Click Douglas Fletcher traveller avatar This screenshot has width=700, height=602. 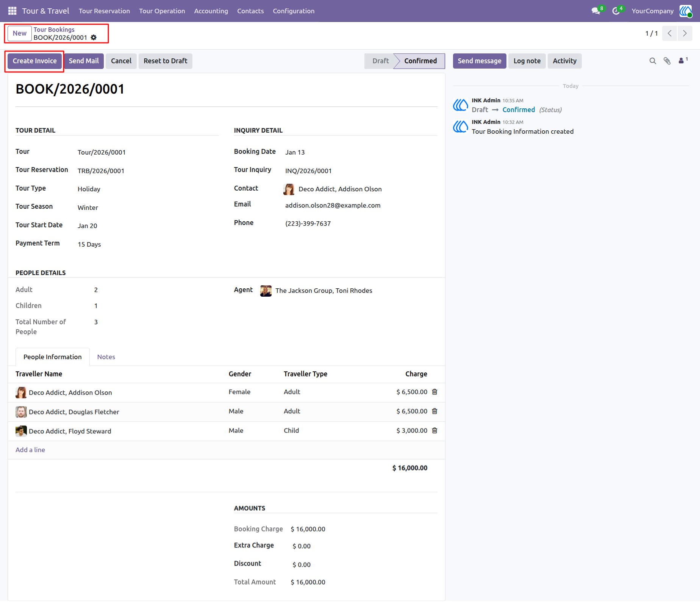(x=21, y=412)
